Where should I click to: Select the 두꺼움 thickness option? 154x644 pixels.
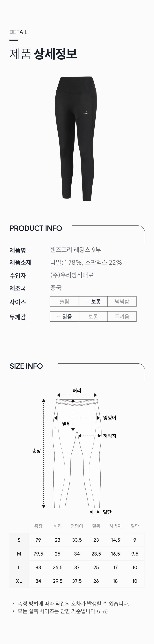click(x=122, y=316)
